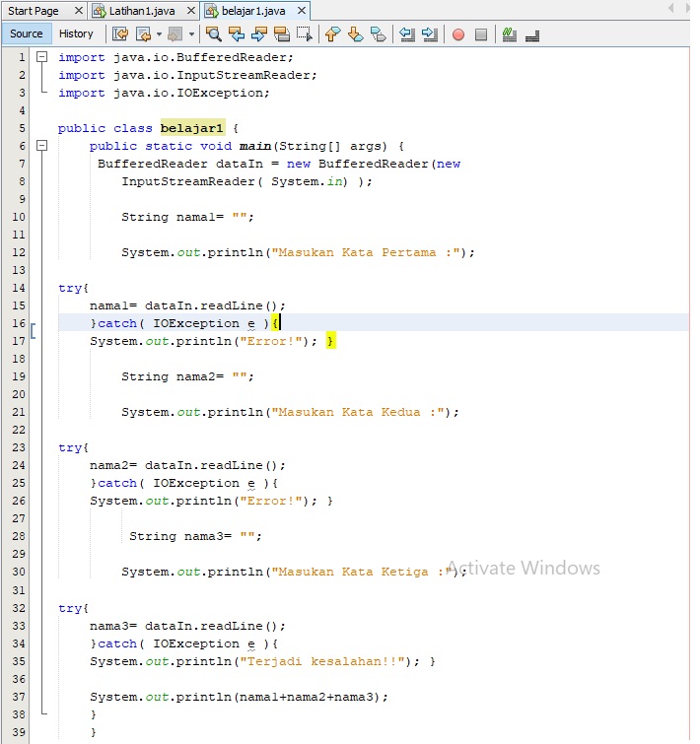Find next occurrence in editor
Screen dimensions: 700x744
[x=259, y=34]
